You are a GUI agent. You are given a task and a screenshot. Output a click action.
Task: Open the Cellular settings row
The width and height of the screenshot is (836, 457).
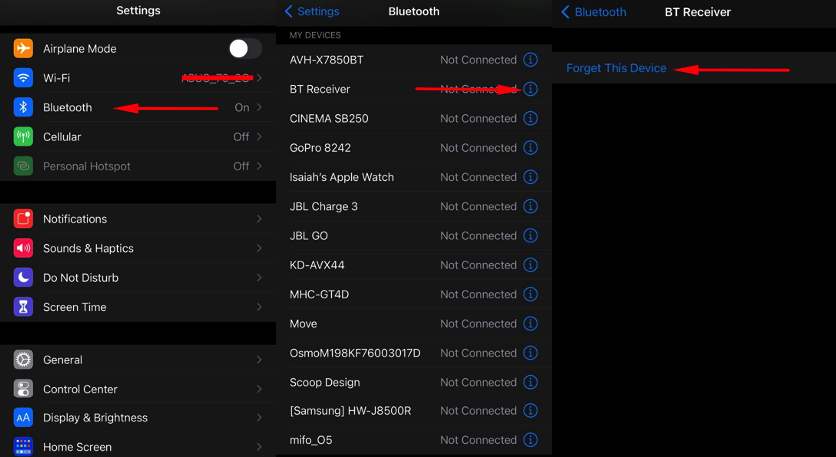coord(138,137)
